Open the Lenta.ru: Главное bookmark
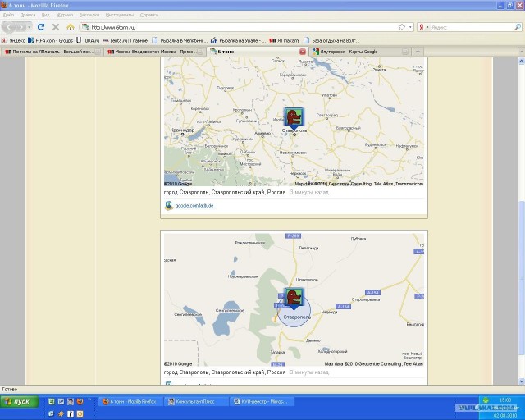The height and width of the screenshot is (420, 525). point(126,40)
